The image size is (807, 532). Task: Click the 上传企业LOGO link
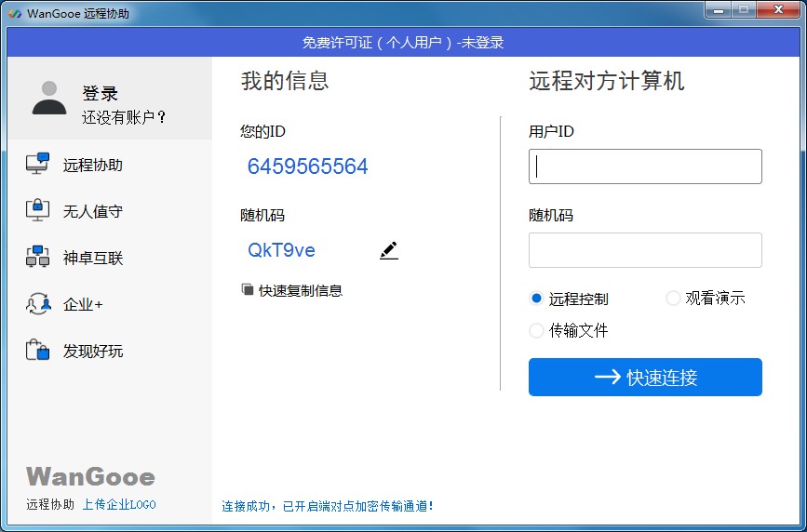[119, 505]
